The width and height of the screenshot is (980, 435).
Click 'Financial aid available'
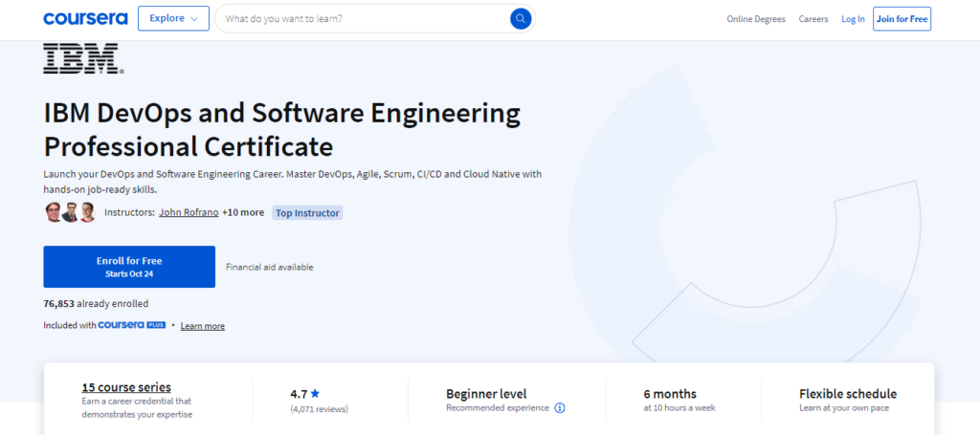click(x=269, y=267)
